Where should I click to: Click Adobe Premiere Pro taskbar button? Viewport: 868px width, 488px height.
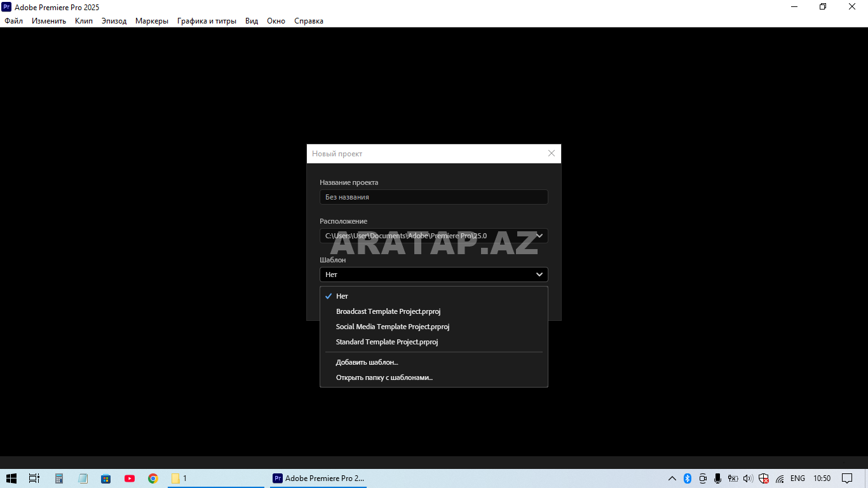[x=318, y=478]
